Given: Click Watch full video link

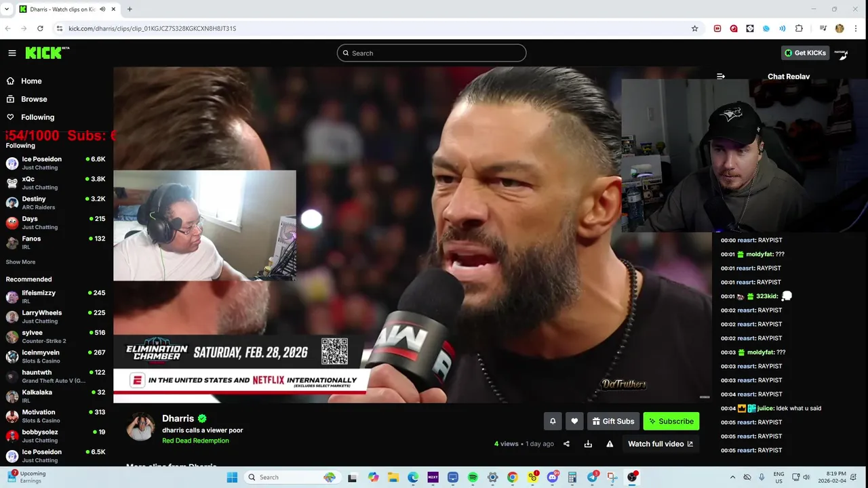Looking at the screenshot, I should (x=660, y=444).
